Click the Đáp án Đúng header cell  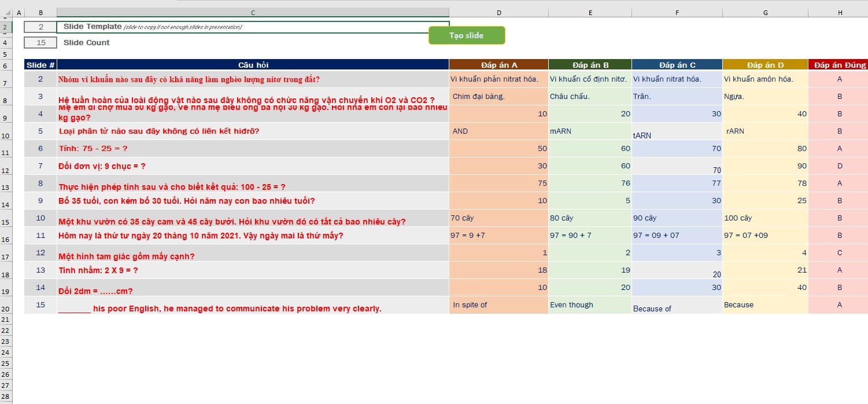839,65
